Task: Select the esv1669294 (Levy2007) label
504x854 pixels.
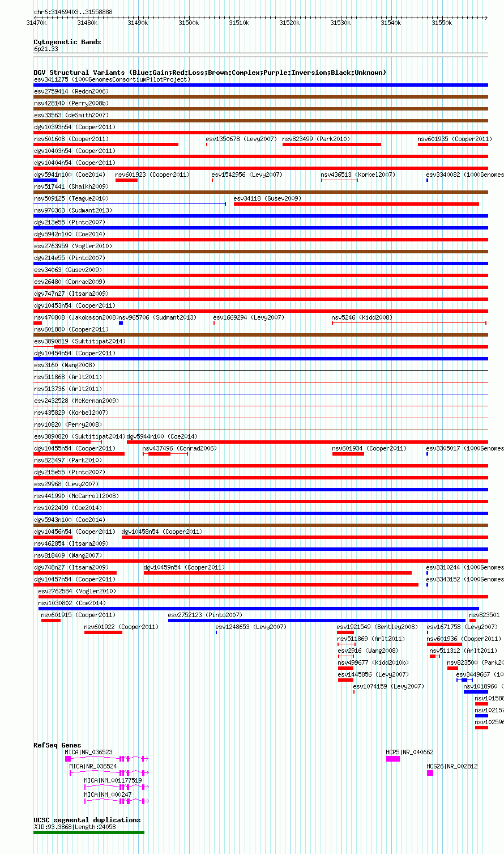Action: click(249, 317)
